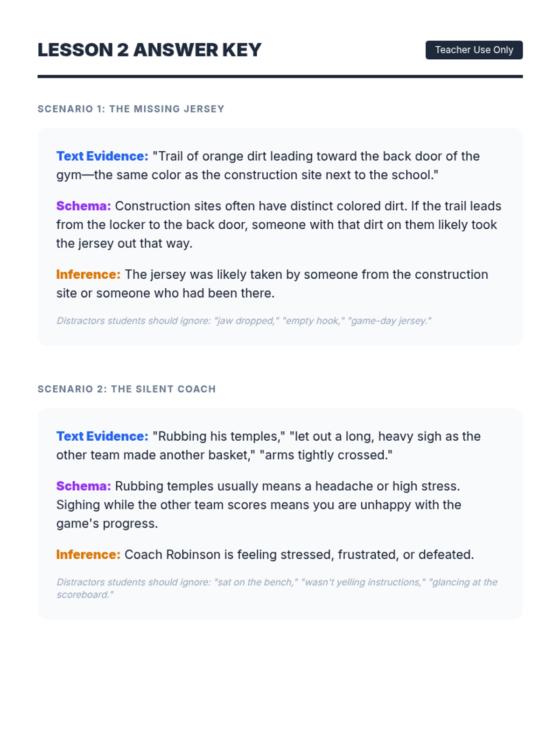Click the Lesson 2 Answer Key title
The image size is (560, 747).
pos(149,50)
